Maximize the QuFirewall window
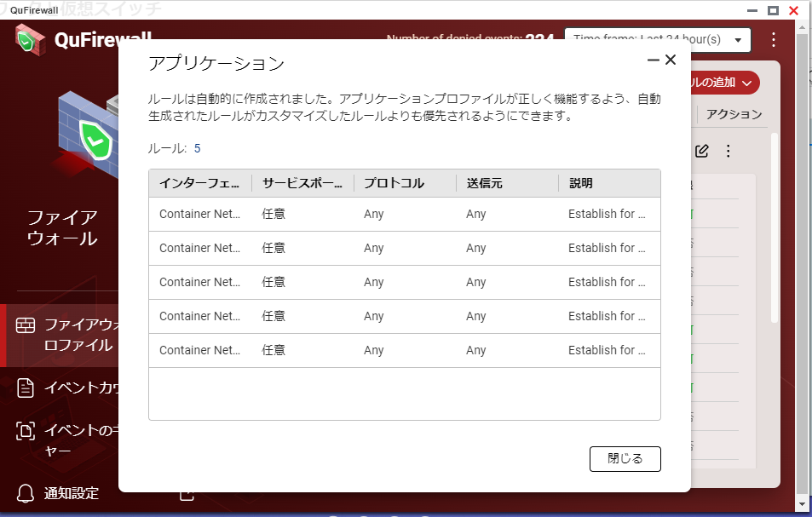The height and width of the screenshot is (517, 812). 773,10
